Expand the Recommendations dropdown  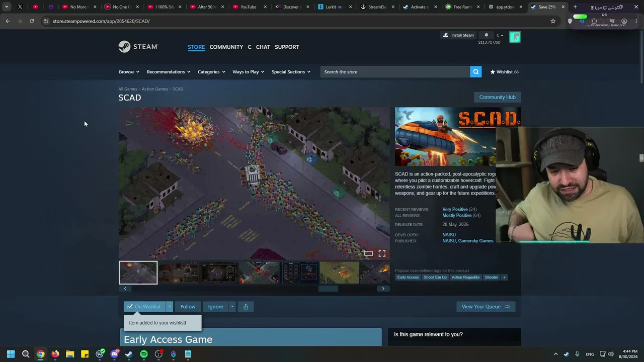pyautogui.click(x=169, y=72)
